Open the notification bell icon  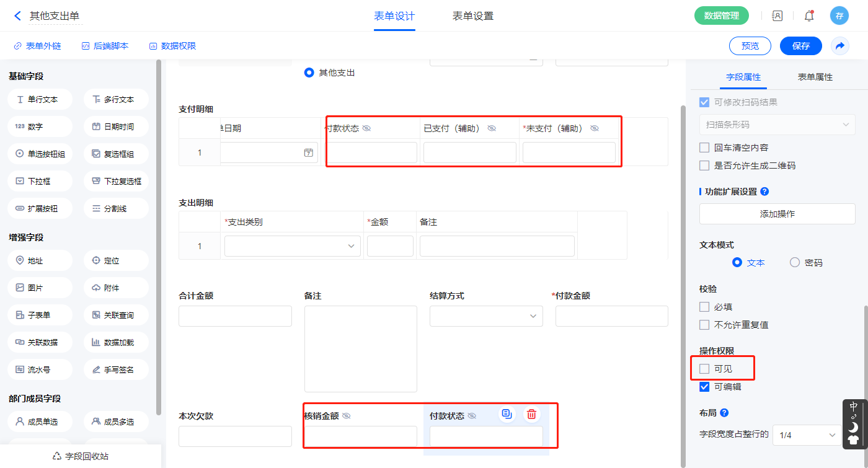click(808, 16)
